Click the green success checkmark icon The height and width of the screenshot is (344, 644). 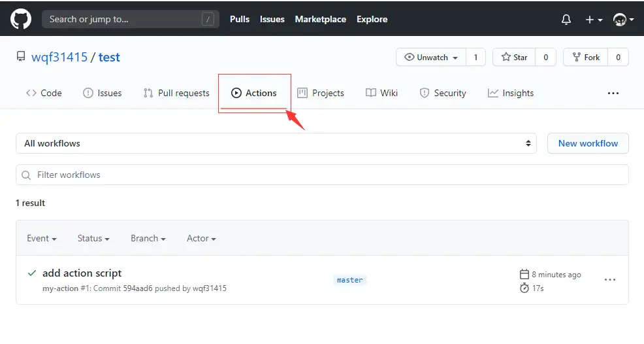(31, 273)
